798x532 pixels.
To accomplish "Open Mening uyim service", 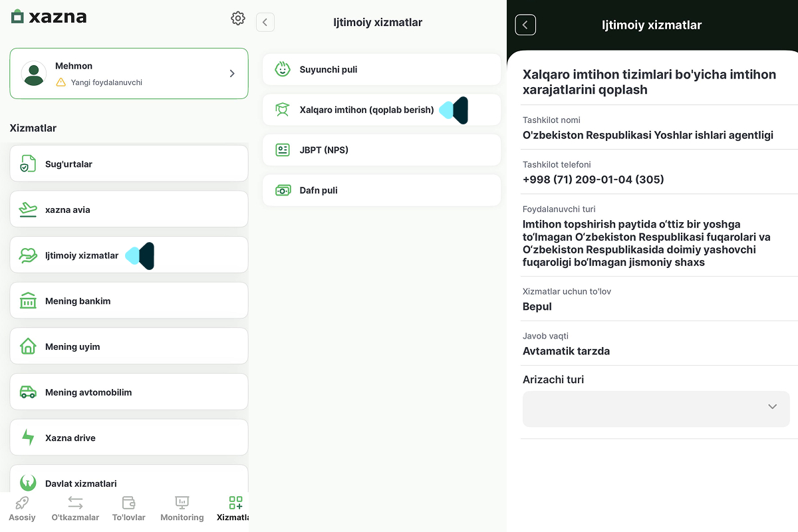I will point(129,346).
